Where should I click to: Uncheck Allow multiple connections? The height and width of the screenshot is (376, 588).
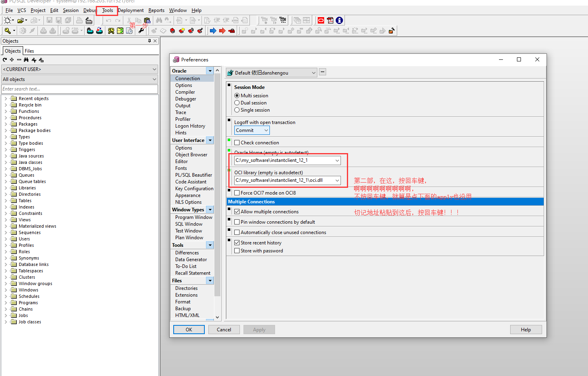click(x=237, y=212)
